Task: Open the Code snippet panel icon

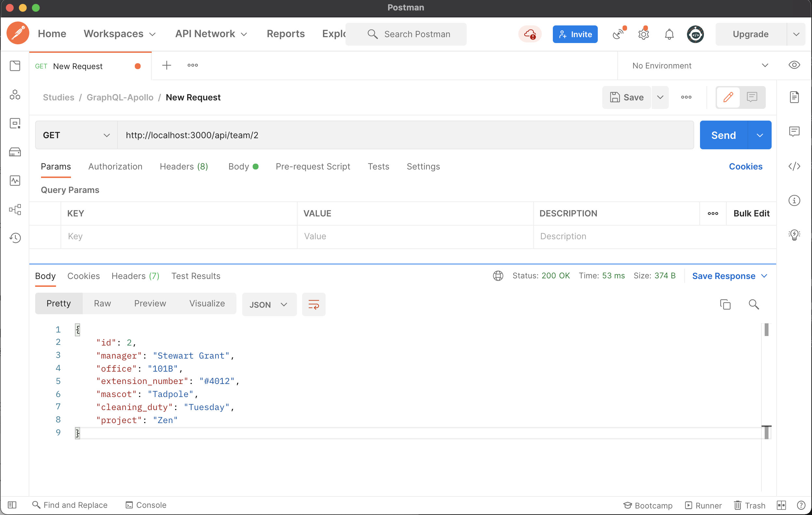Action: [x=794, y=166]
